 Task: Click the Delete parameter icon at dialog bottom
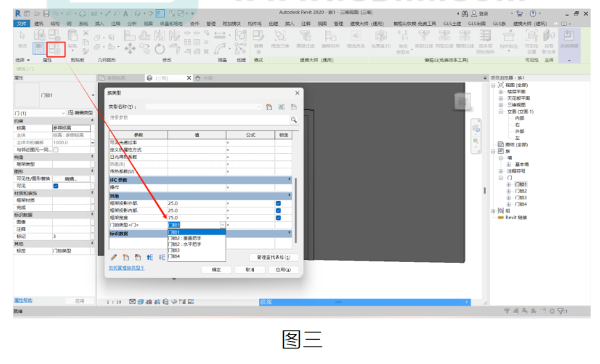(x=138, y=258)
